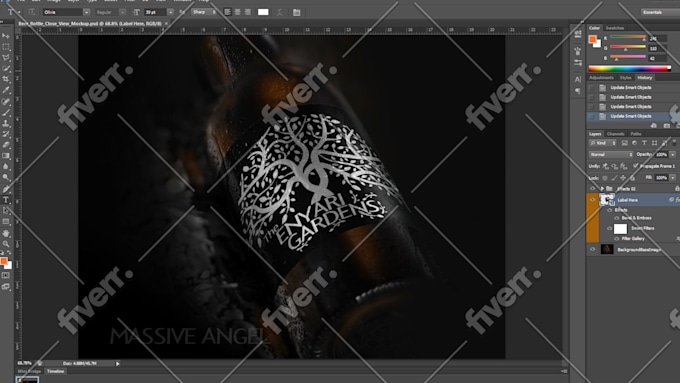Filter layers by type layers
The height and width of the screenshot is (383, 680).
[644, 143]
